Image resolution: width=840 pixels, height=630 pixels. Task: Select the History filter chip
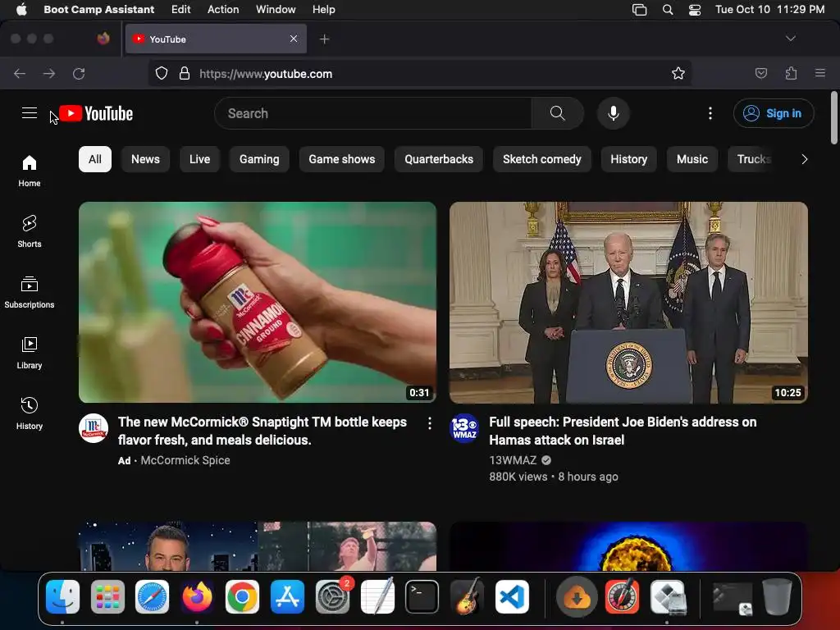point(629,159)
